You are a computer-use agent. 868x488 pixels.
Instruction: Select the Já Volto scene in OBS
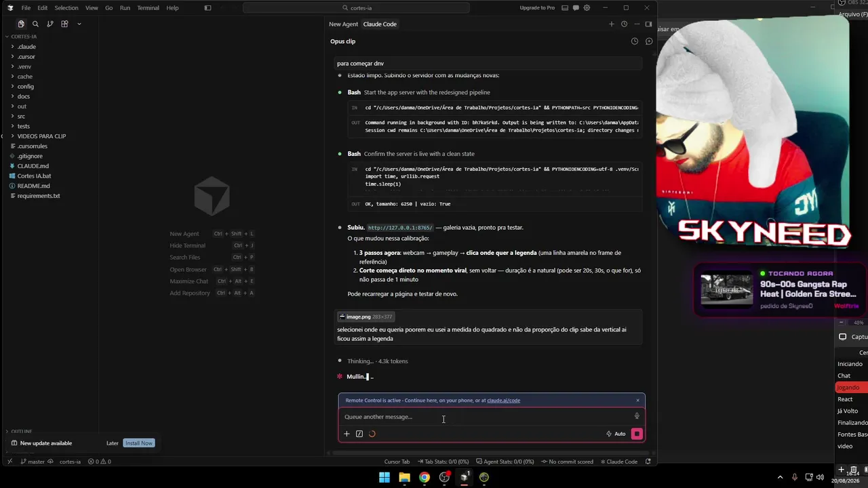tap(848, 411)
